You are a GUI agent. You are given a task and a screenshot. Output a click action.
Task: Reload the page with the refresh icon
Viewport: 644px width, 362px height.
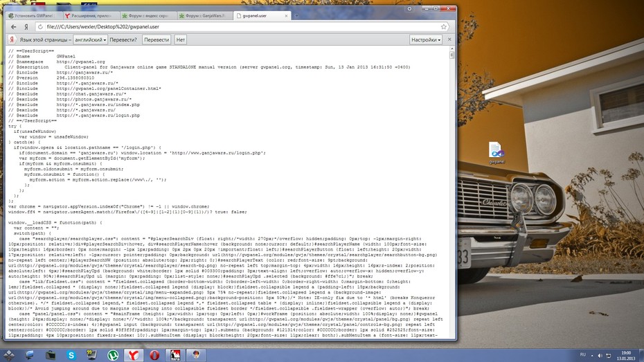pyautogui.click(x=40, y=27)
